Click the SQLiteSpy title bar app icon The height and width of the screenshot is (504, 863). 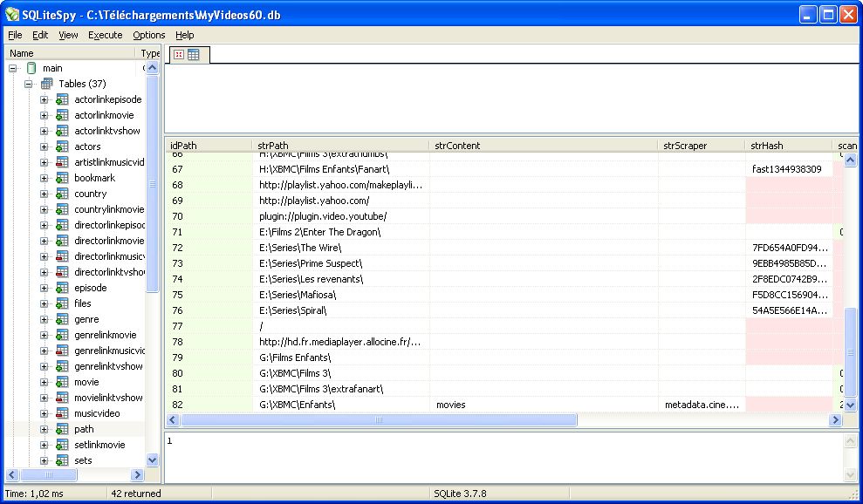12,14
